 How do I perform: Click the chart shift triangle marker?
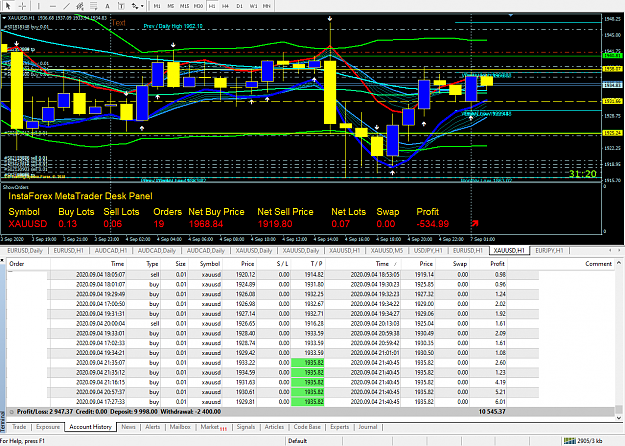click(x=511, y=15)
